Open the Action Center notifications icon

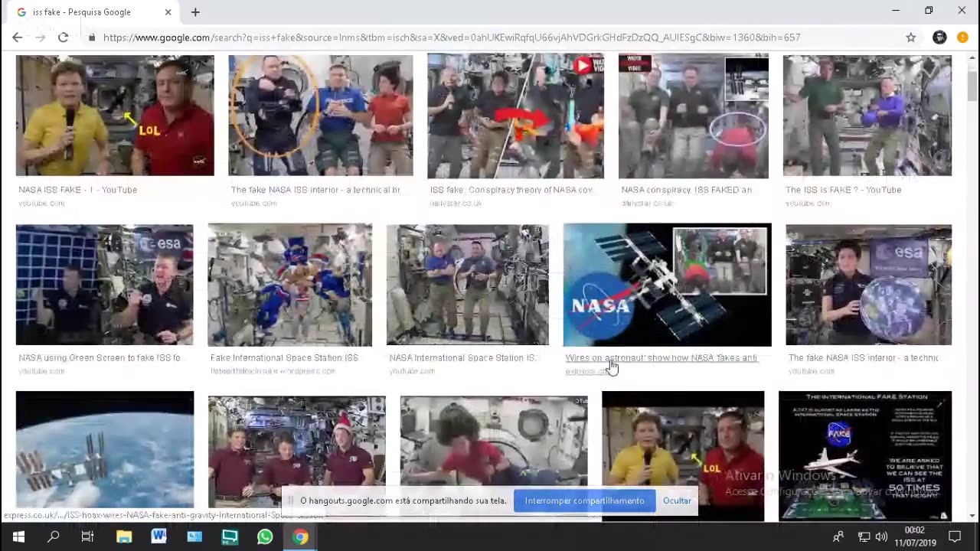tap(955, 537)
